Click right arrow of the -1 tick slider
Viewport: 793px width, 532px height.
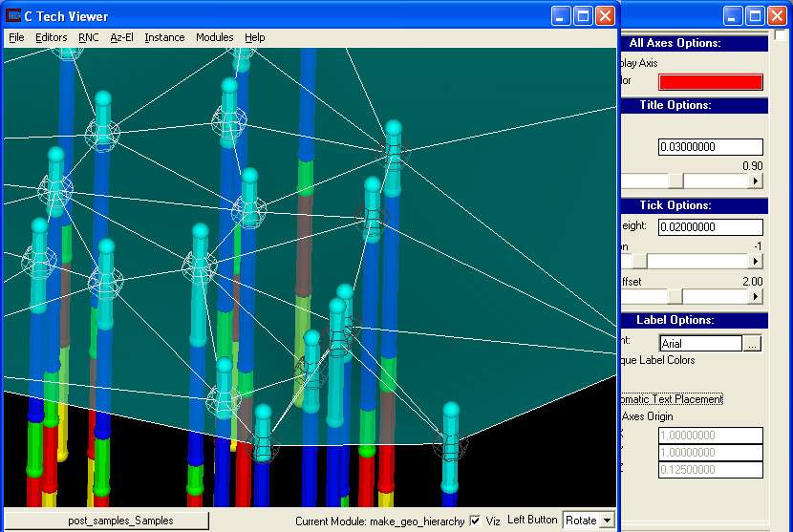tap(756, 261)
